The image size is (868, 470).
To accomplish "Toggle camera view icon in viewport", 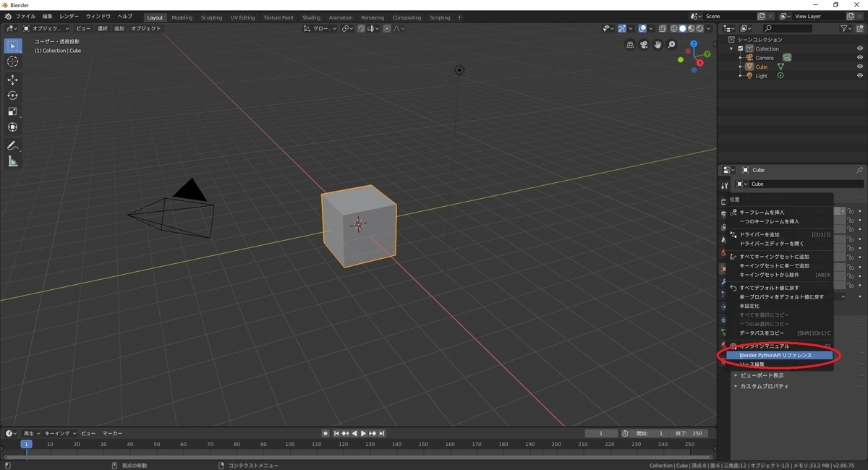I will [644, 45].
